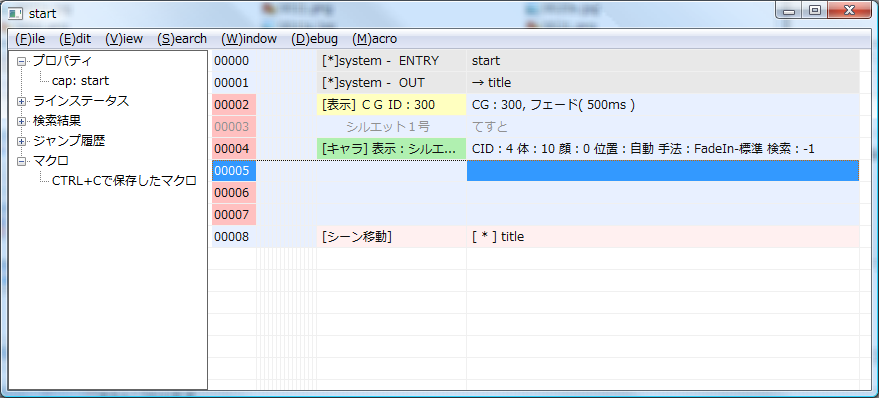Open the (S)earch menu
879x398 pixels.
point(182,39)
